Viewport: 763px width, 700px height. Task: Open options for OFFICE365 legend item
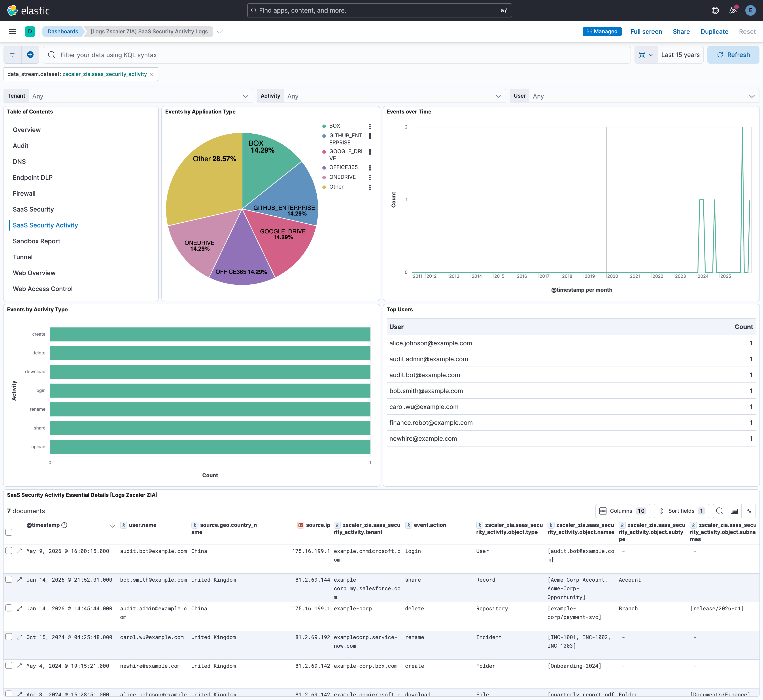370,167
